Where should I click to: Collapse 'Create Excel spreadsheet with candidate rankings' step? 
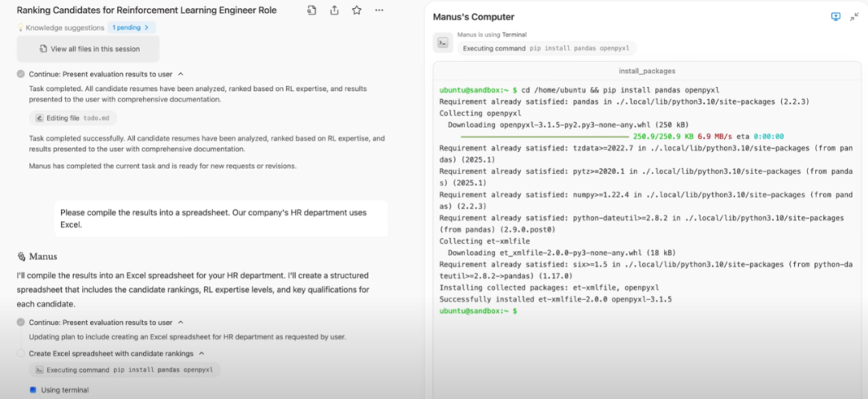(201, 353)
